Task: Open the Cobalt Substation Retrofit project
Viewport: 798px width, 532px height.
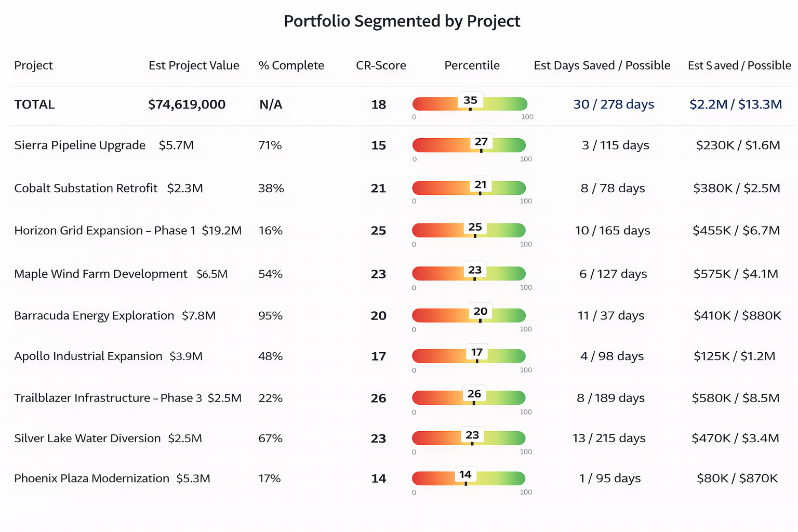Action: [86, 188]
